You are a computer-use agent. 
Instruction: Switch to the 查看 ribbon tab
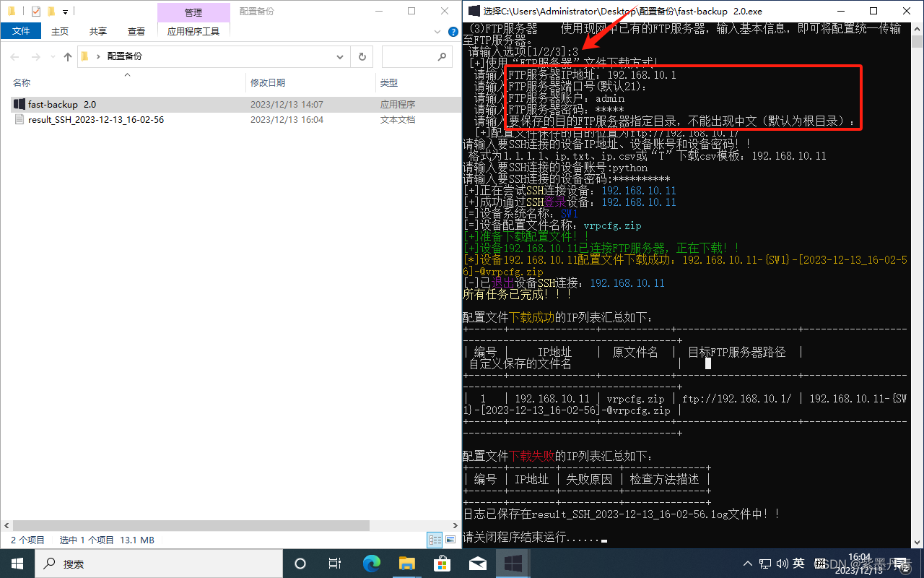pos(136,31)
